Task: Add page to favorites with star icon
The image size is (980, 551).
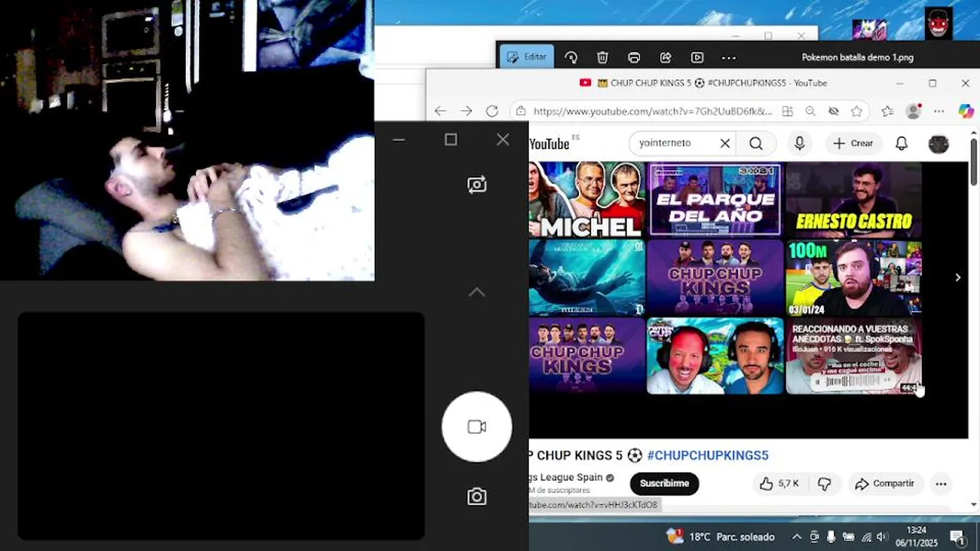Action: coord(857,111)
